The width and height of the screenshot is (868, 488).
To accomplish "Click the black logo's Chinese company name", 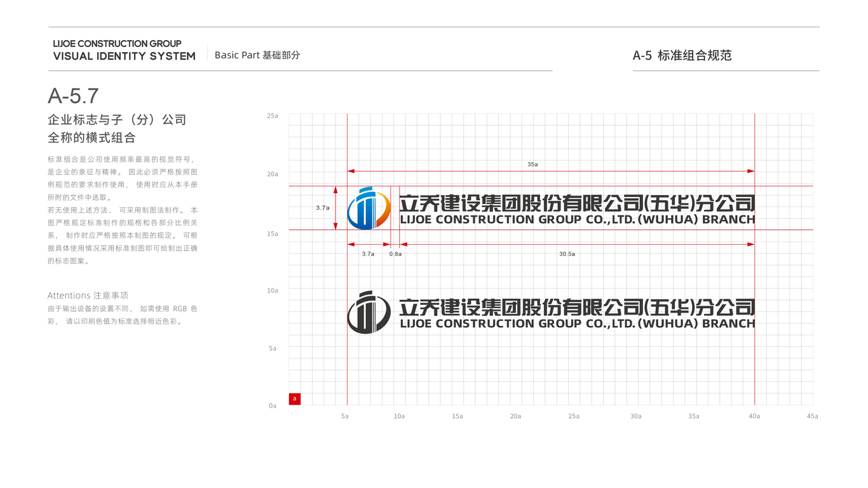I will (577, 307).
